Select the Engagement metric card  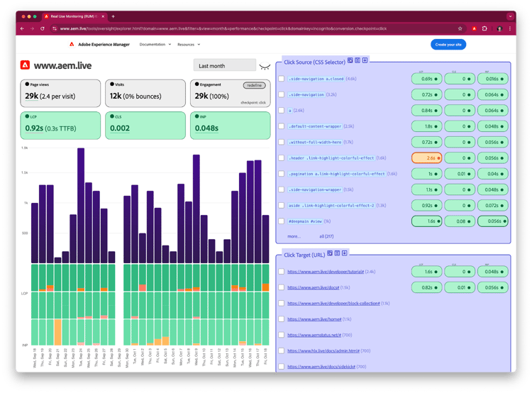231,94
